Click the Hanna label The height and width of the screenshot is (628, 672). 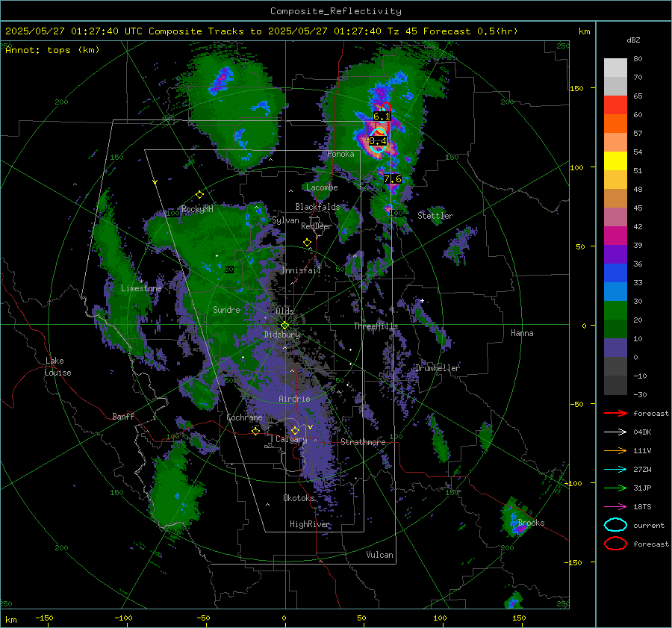pyautogui.click(x=522, y=333)
